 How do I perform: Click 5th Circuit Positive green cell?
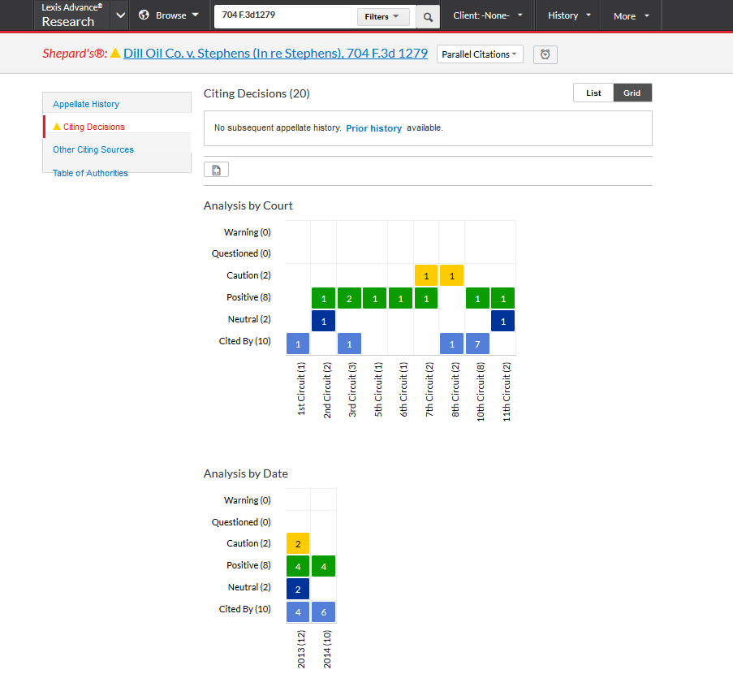pyautogui.click(x=375, y=298)
